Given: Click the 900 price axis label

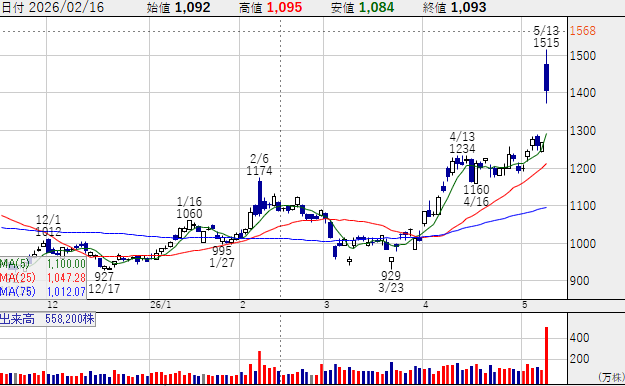Looking at the screenshot, I should click(x=580, y=281).
